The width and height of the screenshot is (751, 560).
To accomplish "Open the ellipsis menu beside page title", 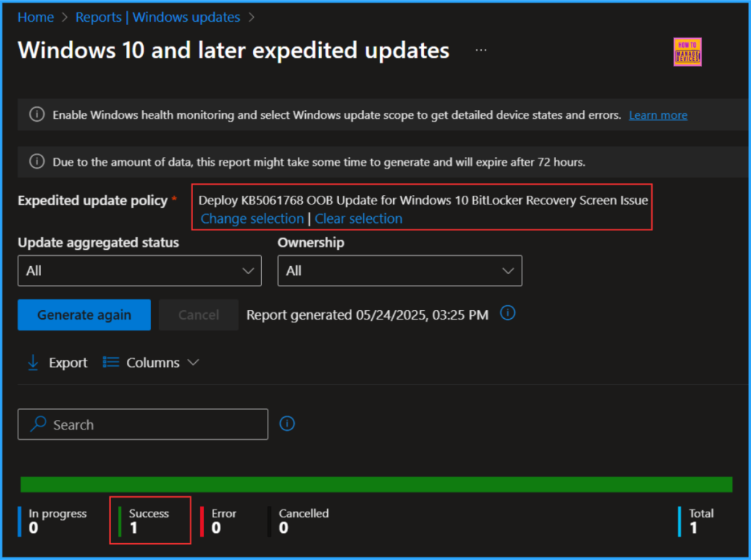I will (x=481, y=50).
